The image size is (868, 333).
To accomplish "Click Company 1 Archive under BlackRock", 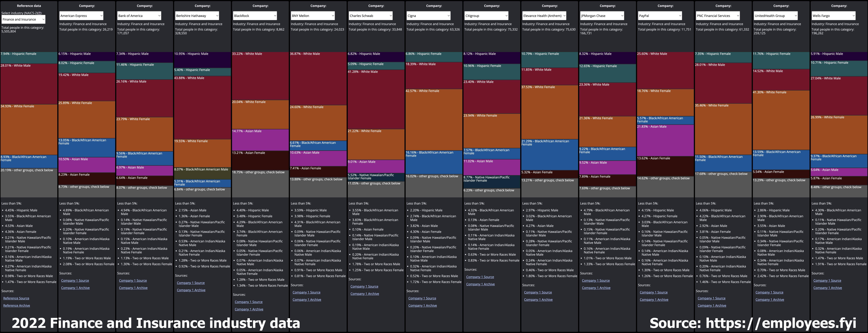I will pos(249,309).
